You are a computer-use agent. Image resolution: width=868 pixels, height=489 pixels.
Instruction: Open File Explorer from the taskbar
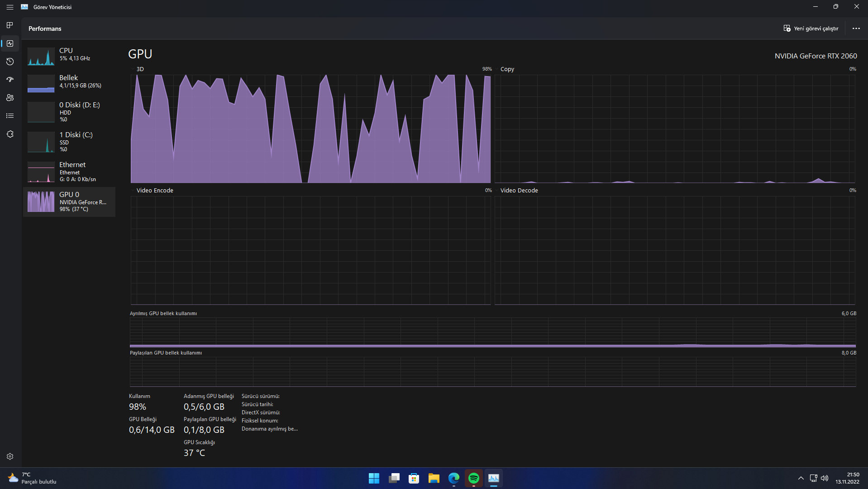pyautogui.click(x=434, y=478)
